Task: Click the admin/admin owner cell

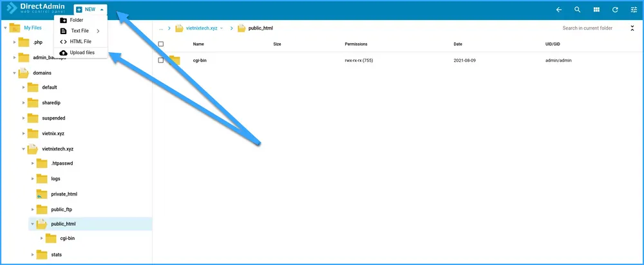Action: pos(558,60)
